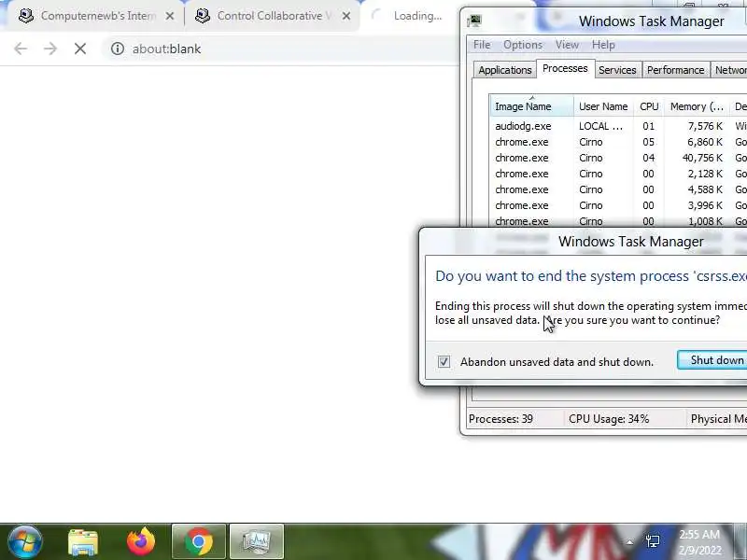747x560 pixels.
Task: Open the Performance tab
Action: pyautogui.click(x=675, y=70)
